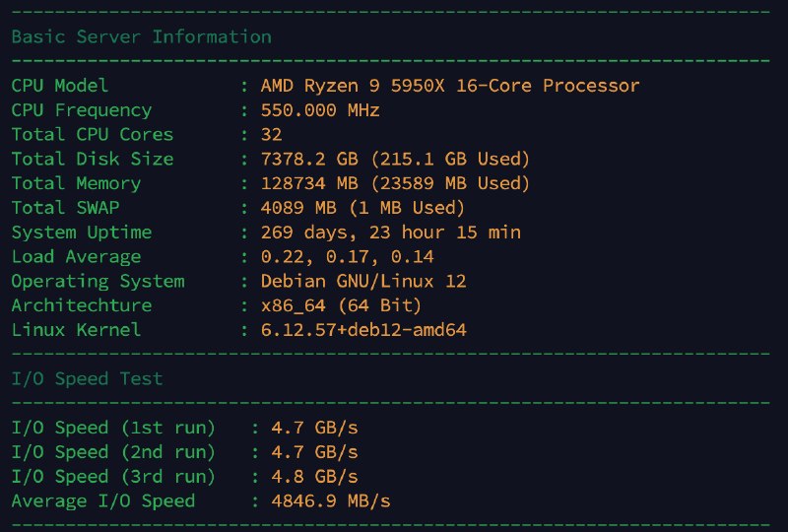Click the 2nd run '4.7 GB/s' value

pyautogui.click(x=314, y=452)
